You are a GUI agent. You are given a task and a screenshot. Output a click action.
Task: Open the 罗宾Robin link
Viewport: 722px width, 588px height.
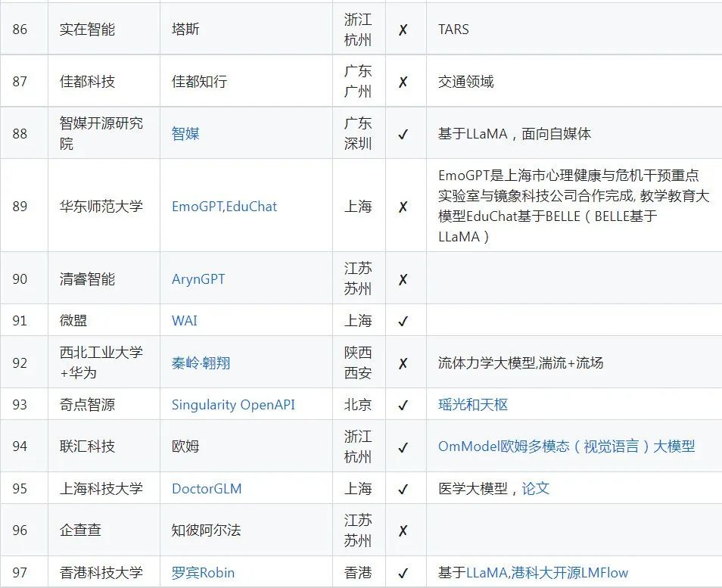203,572
